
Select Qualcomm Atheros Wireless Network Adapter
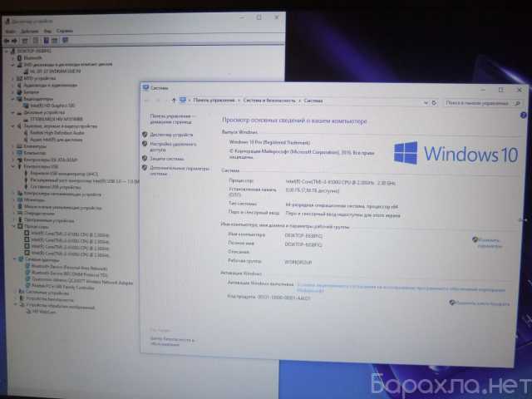coord(82,281)
